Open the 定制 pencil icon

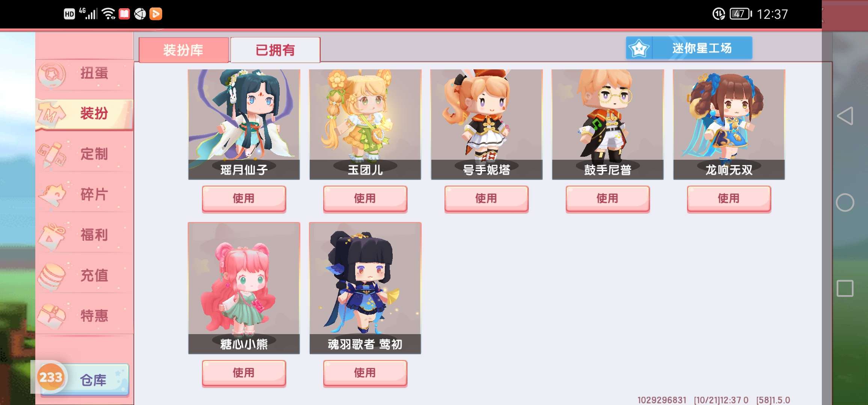coord(52,154)
